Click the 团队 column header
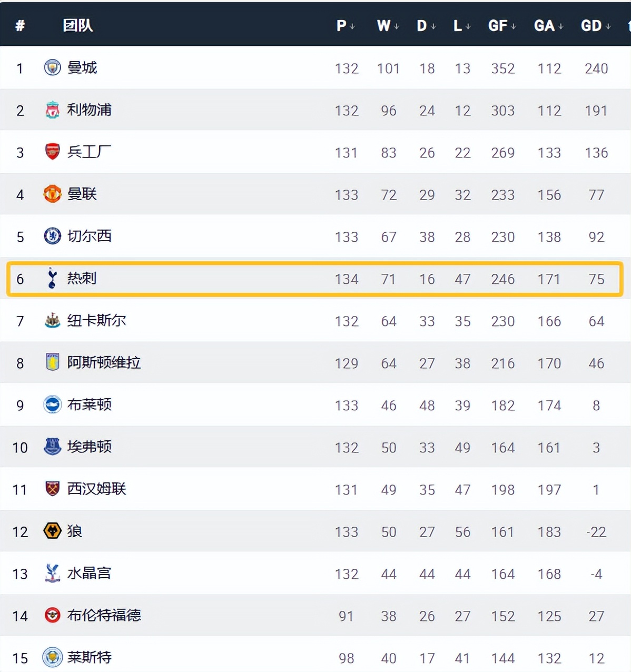Image resolution: width=631 pixels, height=672 pixels. (78, 25)
